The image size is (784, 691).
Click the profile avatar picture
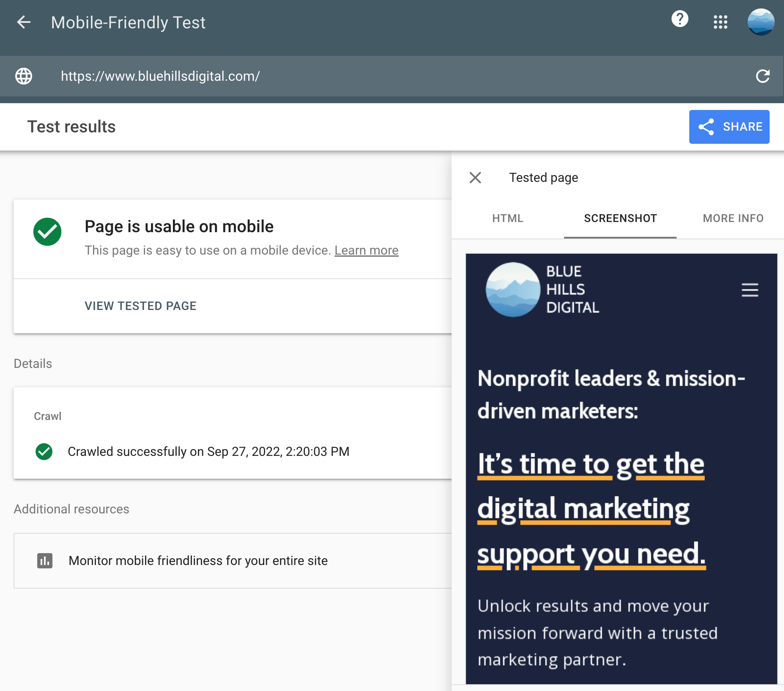tap(762, 22)
